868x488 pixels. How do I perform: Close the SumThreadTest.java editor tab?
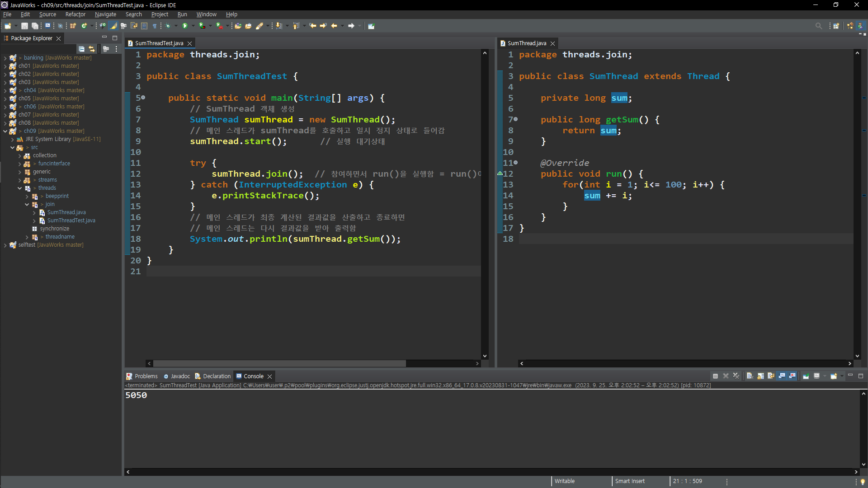[x=190, y=43]
